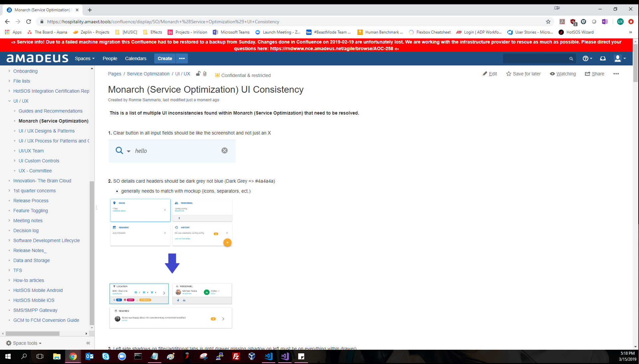The image size is (639, 364).
Task: Open the Calendars menu
Action: pos(136,58)
